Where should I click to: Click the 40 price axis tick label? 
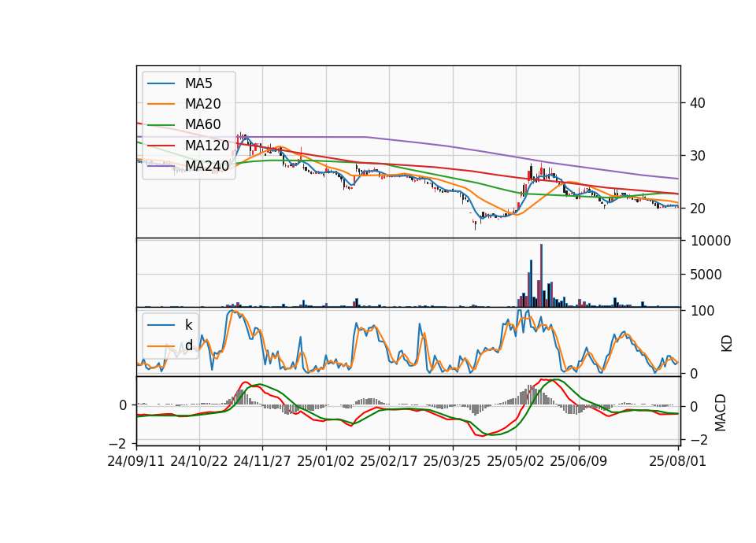click(698, 103)
